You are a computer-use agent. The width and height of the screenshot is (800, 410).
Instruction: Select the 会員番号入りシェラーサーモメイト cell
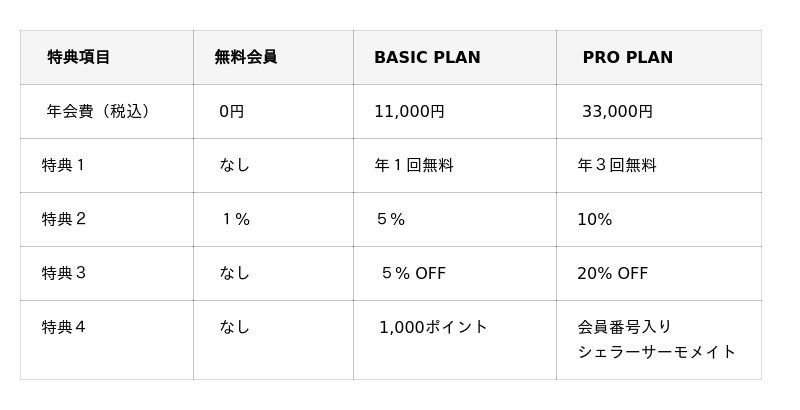coord(656,339)
